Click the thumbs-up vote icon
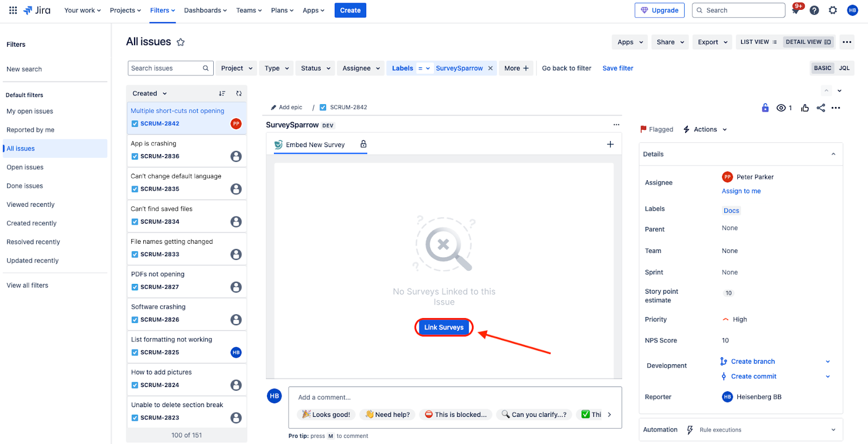This screenshot has width=868, height=444. (805, 108)
